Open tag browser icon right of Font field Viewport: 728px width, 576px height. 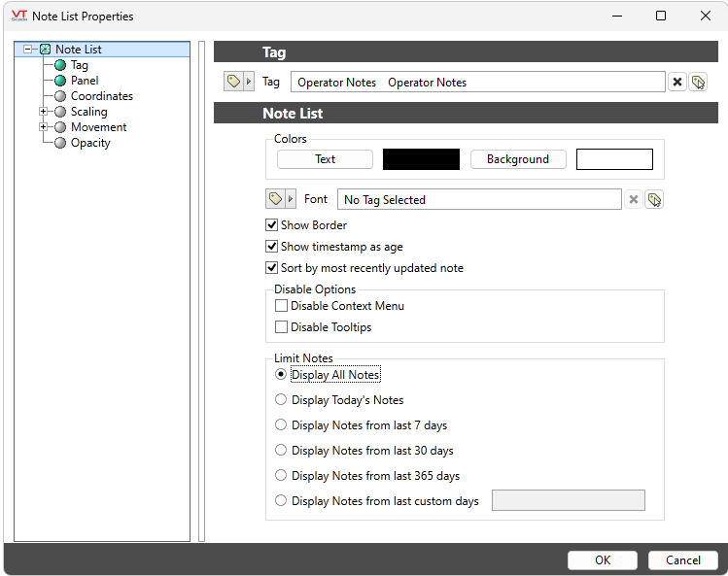click(x=654, y=199)
